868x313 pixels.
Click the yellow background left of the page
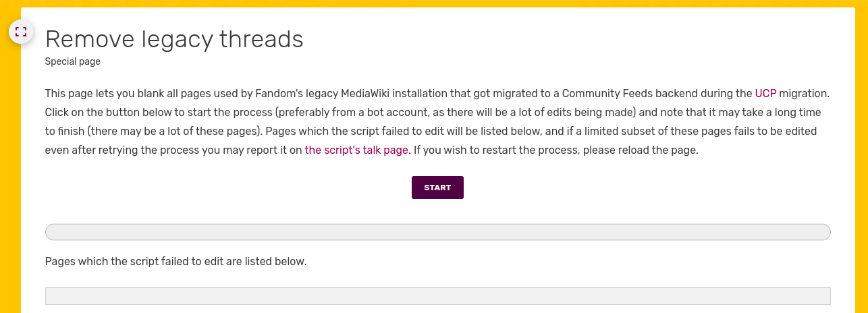coord(9,169)
